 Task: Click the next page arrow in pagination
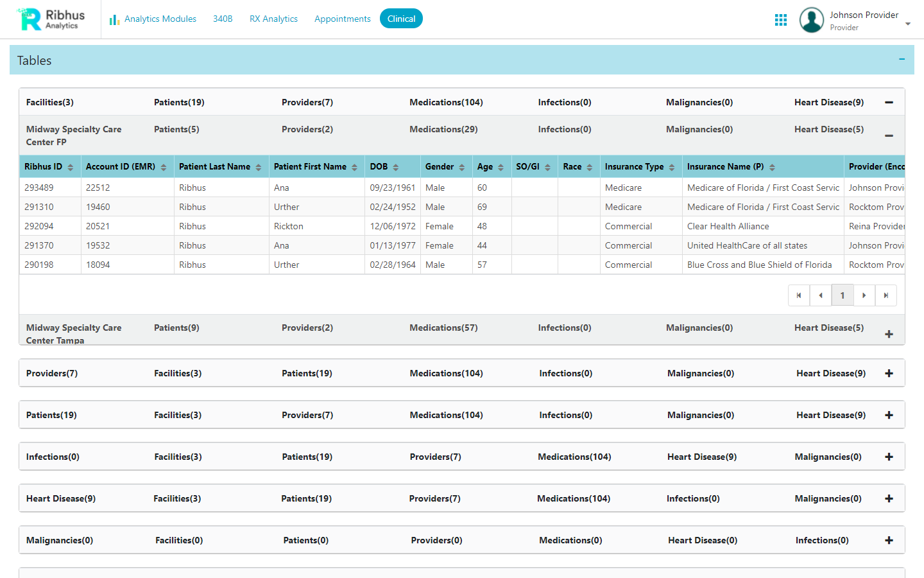click(x=864, y=295)
